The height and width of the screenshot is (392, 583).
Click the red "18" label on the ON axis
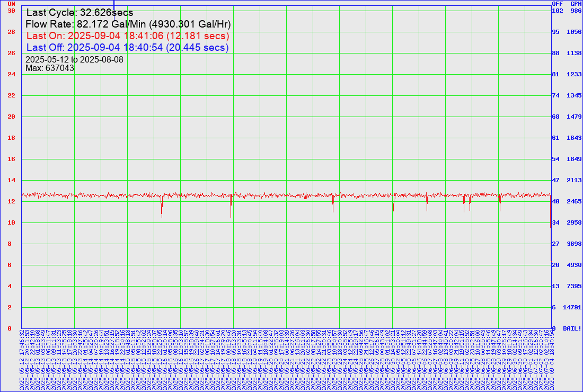click(12, 138)
